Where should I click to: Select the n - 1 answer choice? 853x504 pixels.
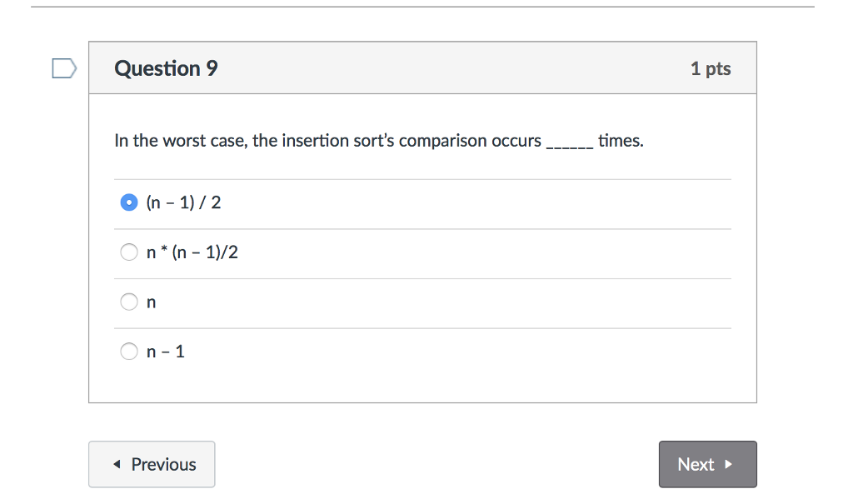click(x=129, y=351)
